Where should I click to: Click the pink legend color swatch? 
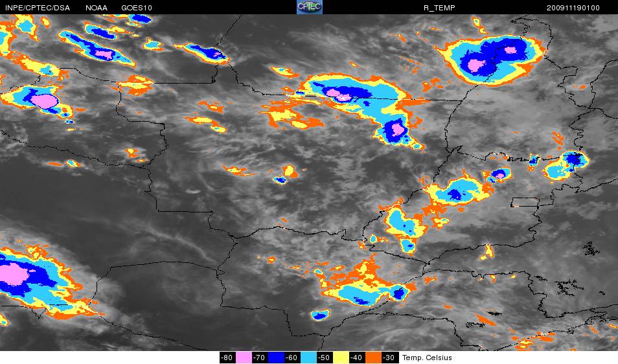pos(244,358)
